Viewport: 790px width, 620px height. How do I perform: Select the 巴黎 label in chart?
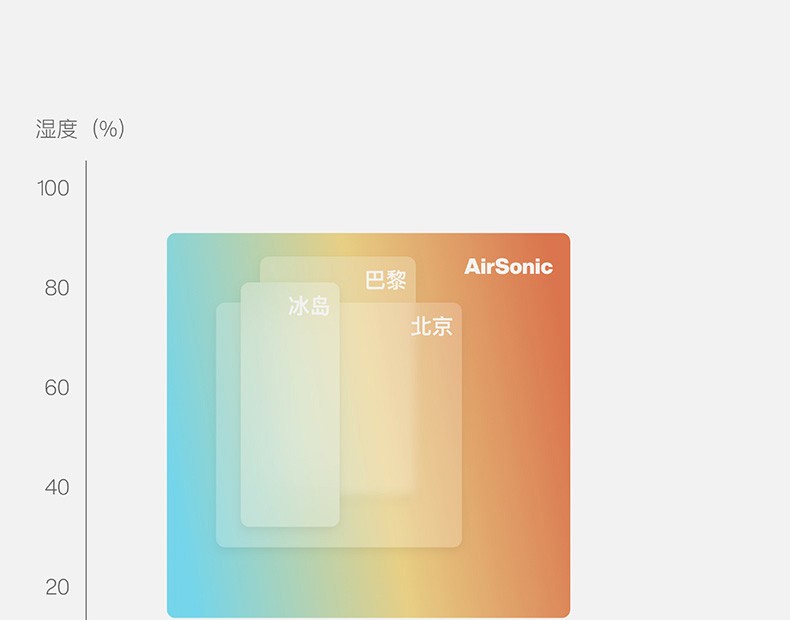coord(385,280)
